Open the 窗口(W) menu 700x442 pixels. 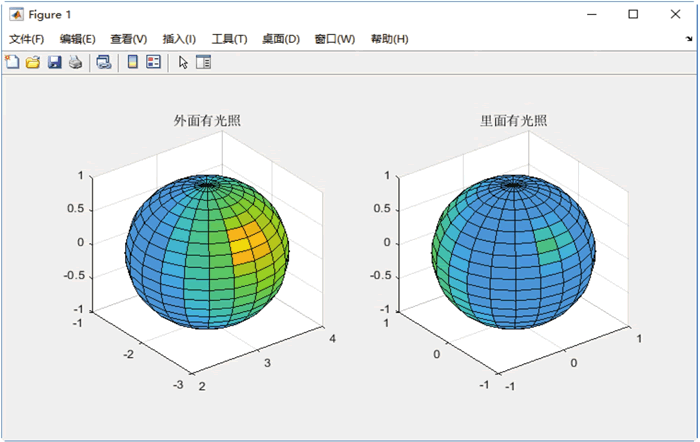pos(335,39)
